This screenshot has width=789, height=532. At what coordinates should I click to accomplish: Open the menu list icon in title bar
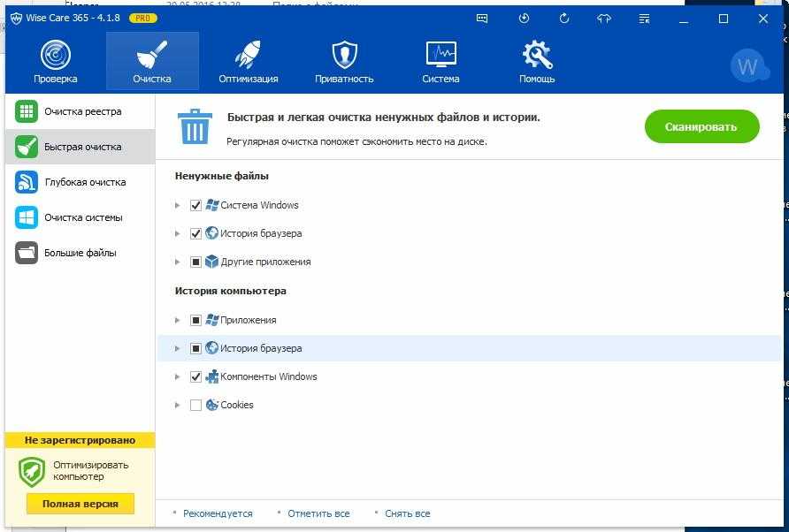click(x=644, y=19)
